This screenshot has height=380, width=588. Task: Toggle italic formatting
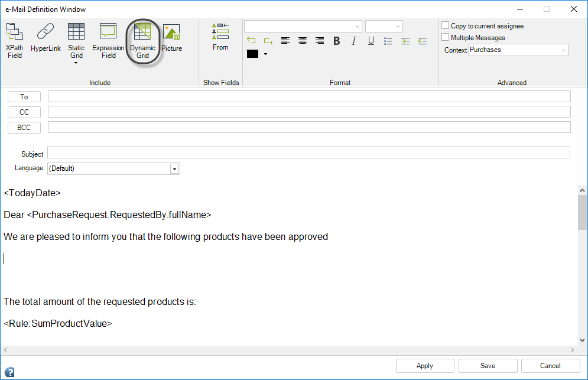353,41
